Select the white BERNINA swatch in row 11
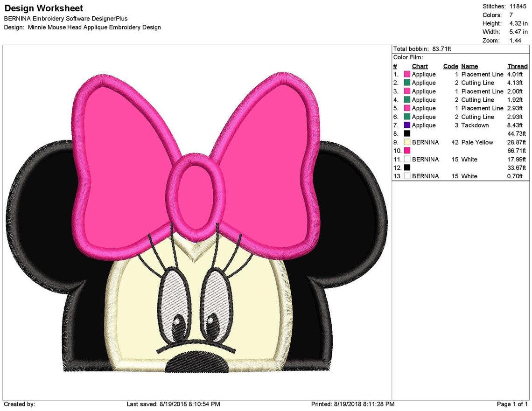The image size is (532, 411). [x=406, y=159]
